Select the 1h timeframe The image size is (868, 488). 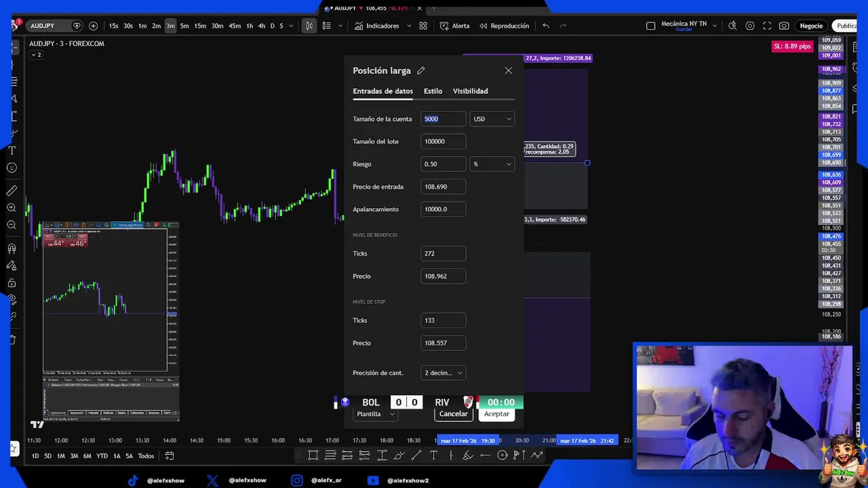(250, 26)
